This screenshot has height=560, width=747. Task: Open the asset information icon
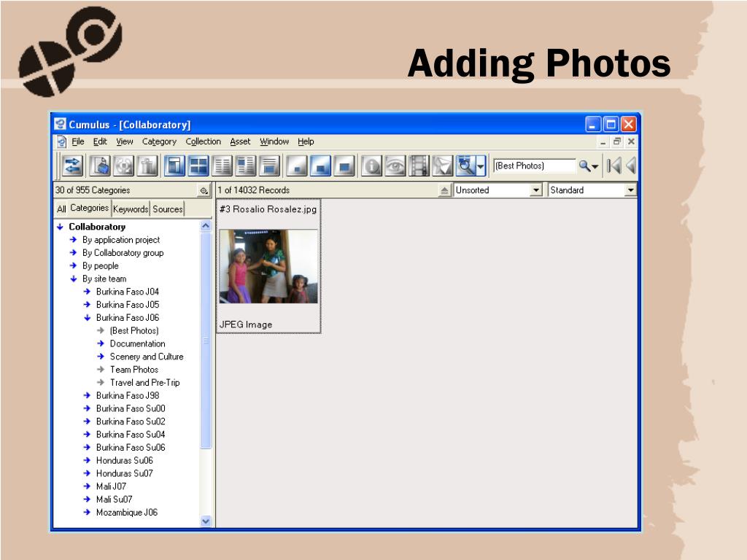pyautogui.click(x=371, y=166)
